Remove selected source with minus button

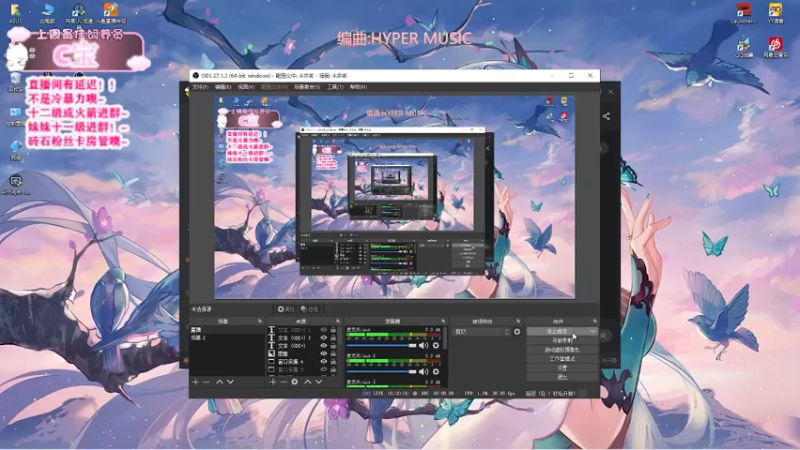(x=284, y=382)
